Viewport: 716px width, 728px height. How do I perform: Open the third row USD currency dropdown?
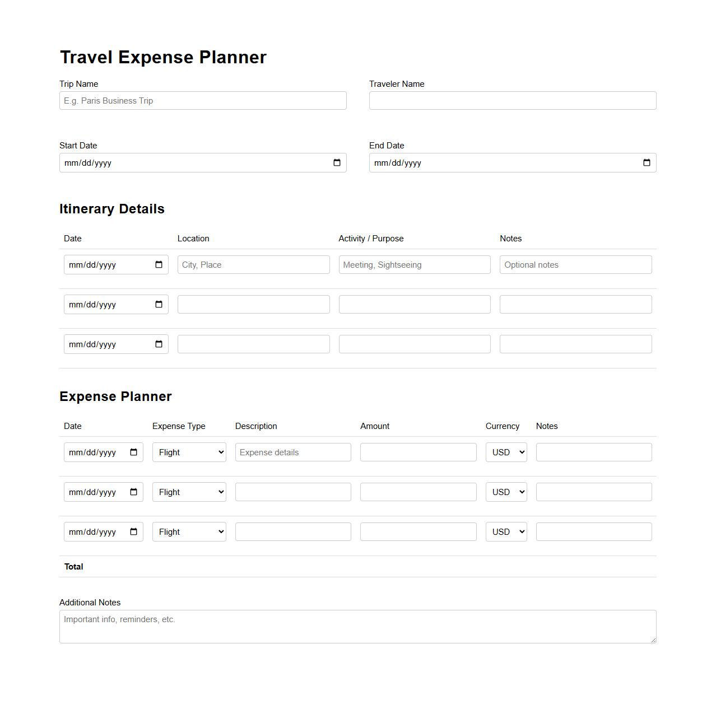[505, 531]
